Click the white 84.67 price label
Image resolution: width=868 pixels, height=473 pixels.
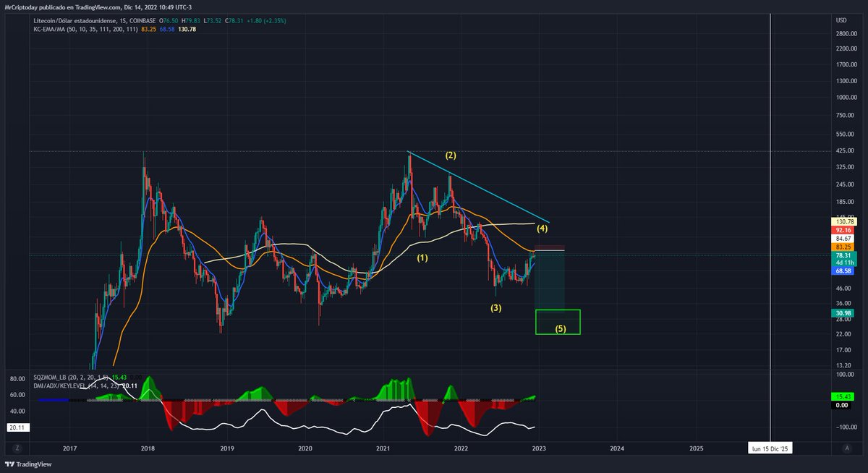845,238
